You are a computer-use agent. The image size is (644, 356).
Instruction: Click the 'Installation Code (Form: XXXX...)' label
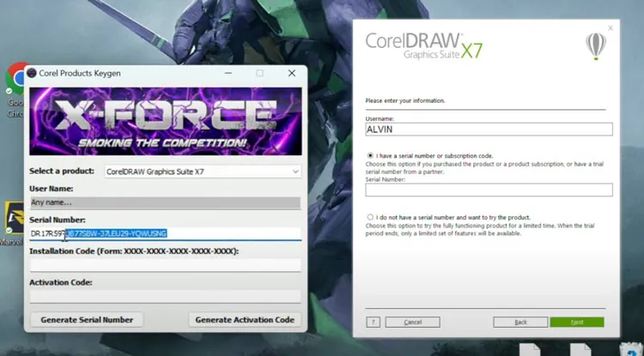[134, 251]
